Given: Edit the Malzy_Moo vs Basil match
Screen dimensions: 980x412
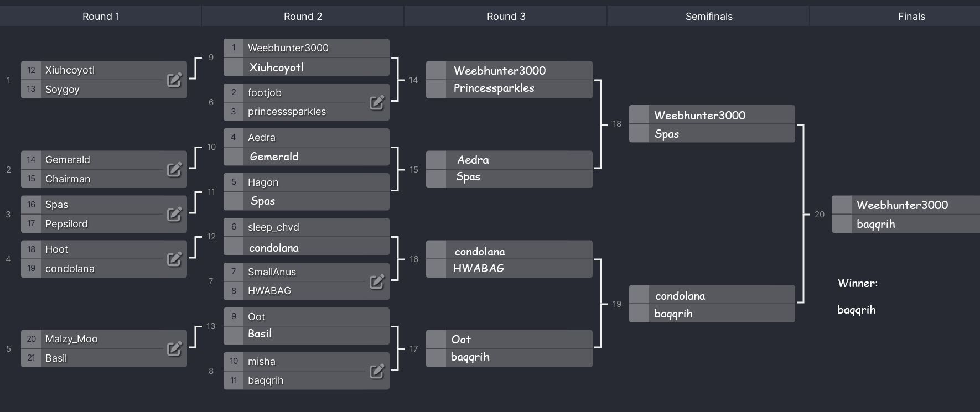Looking at the screenshot, I should 174,349.
